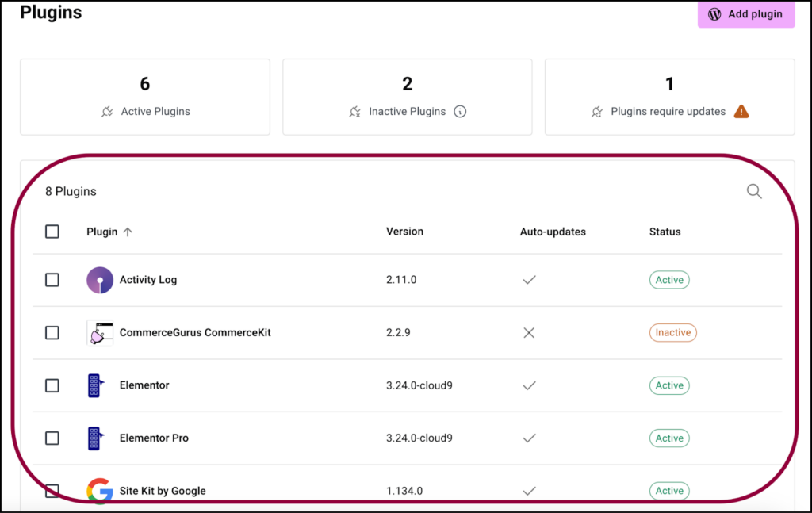Screen dimensions: 812x513
Task: Click the orange update warning triangle icon
Action: pyautogui.click(x=741, y=112)
